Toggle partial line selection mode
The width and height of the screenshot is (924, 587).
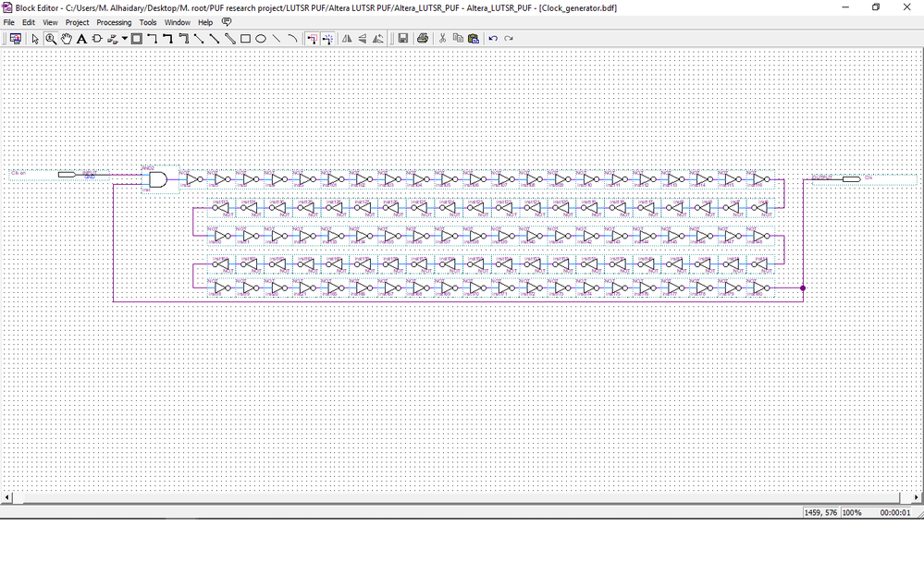[x=327, y=39]
